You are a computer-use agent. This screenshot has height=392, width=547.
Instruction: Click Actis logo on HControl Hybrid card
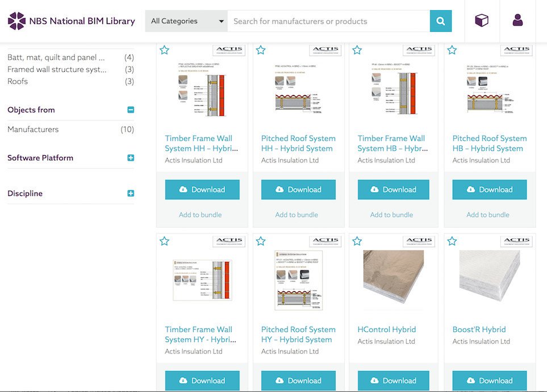click(419, 241)
